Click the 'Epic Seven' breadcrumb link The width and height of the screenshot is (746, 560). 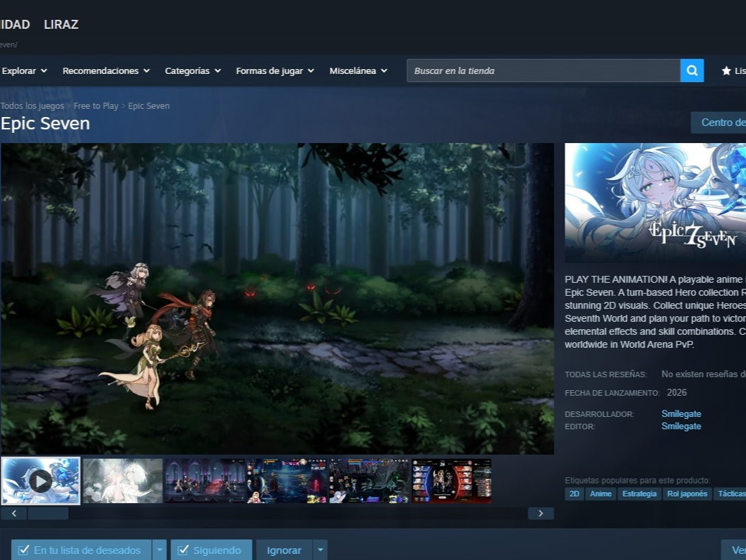tap(149, 106)
